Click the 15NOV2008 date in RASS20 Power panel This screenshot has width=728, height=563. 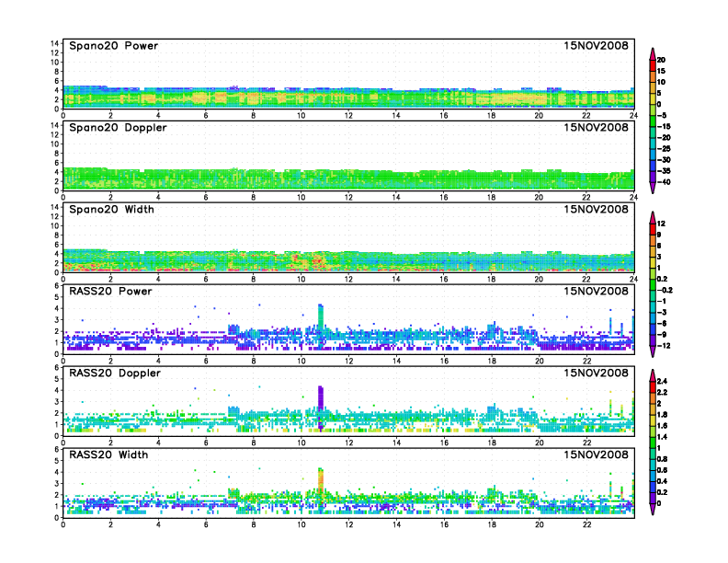pyautogui.click(x=596, y=291)
